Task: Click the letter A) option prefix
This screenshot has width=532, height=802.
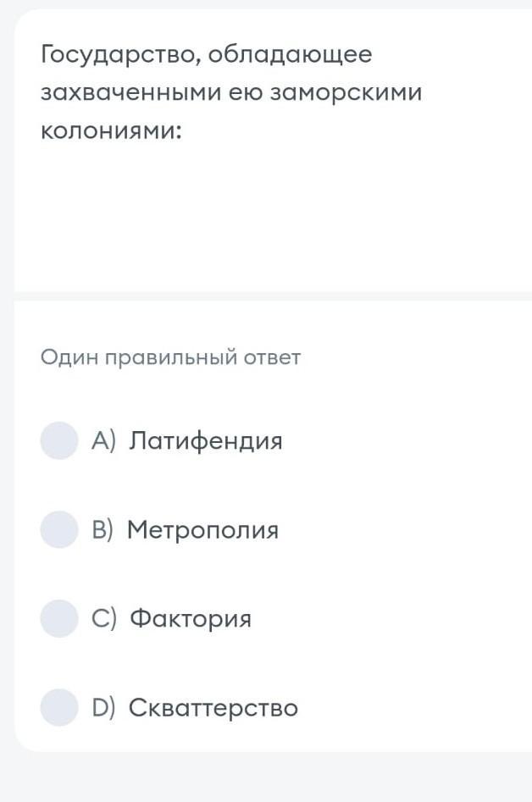Action: click(103, 441)
